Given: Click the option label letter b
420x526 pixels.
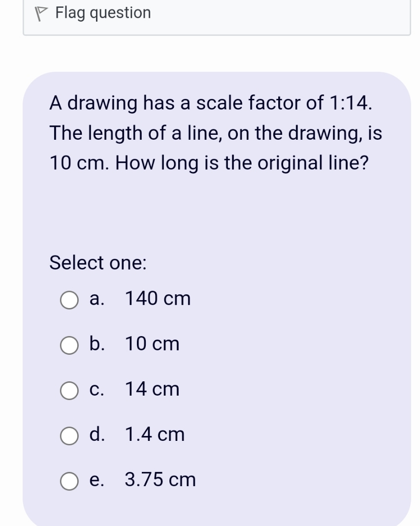Looking at the screenshot, I should click(x=97, y=343).
